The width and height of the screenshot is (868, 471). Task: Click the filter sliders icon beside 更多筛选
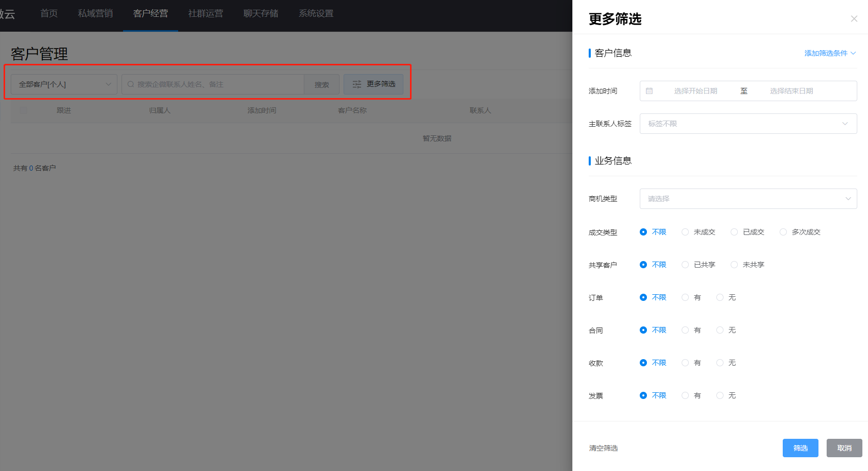(357, 84)
